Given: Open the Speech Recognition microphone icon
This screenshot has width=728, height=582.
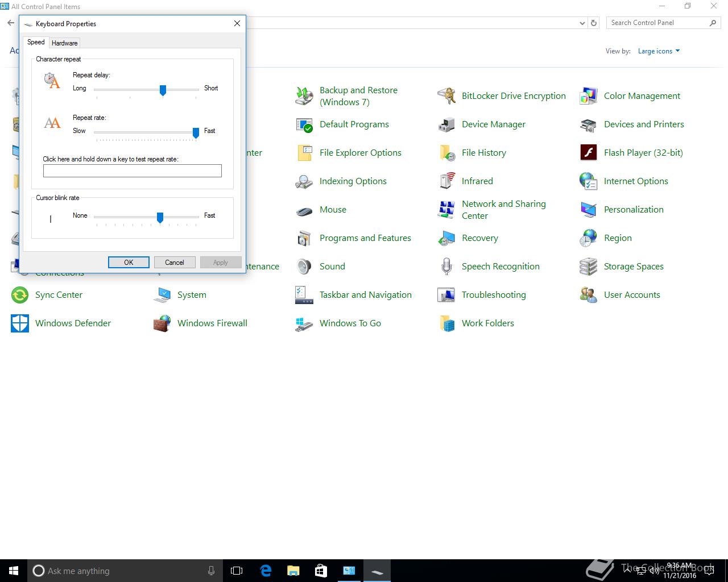Looking at the screenshot, I should pyautogui.click(x=446, y=267).
